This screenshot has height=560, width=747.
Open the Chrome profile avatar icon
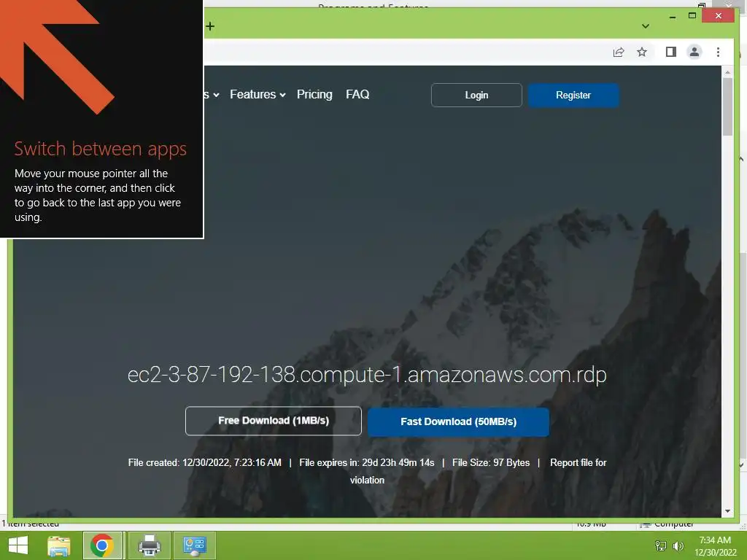click(x=694, y=52)
